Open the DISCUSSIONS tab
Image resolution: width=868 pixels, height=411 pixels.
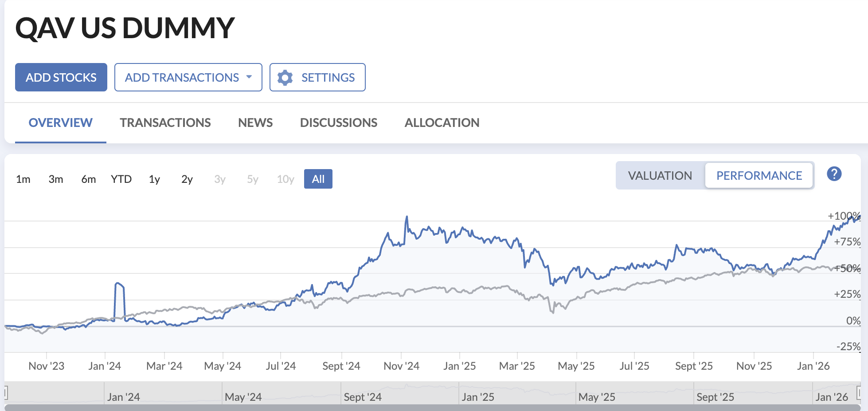(338, 123)
